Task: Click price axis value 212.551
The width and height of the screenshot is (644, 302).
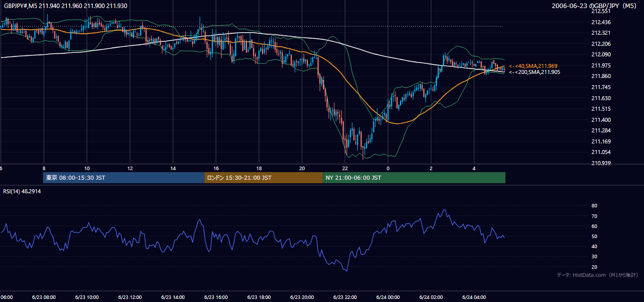Action: point(601,11)
